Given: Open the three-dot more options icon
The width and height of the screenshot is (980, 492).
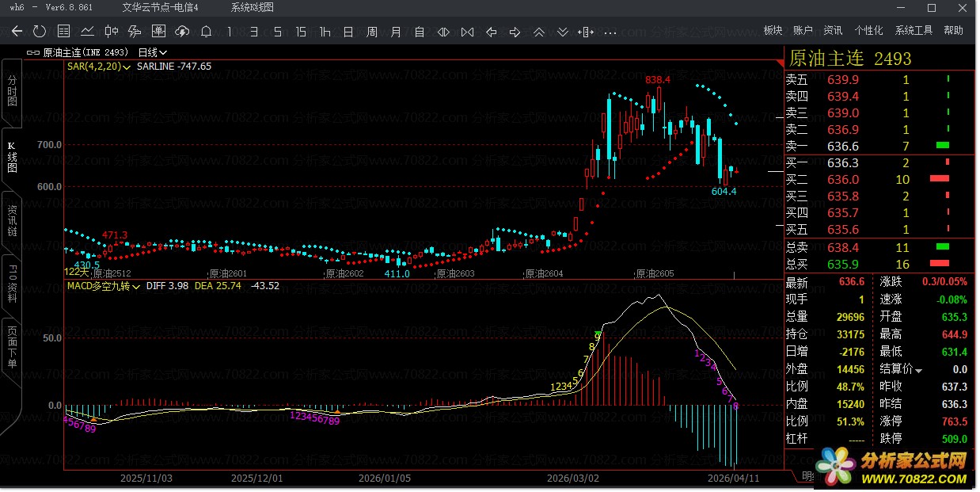Looking at the screenshot, I should (610, 32).
